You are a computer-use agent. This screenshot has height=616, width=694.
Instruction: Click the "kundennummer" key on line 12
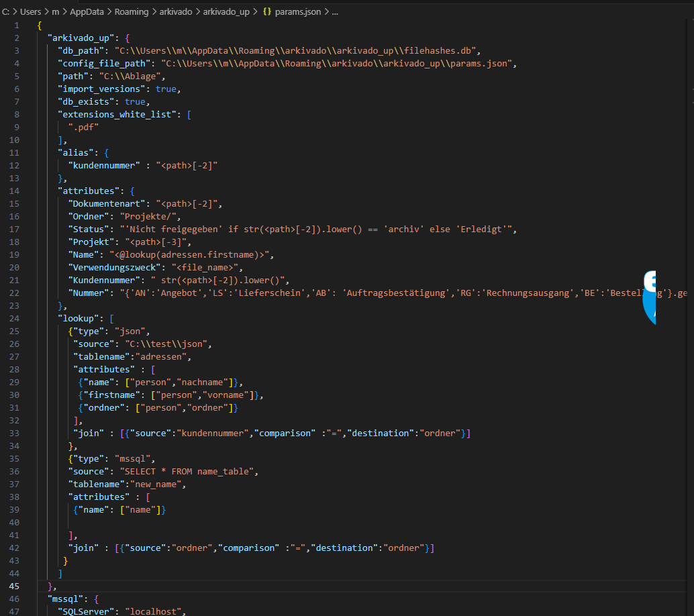pyautogui.click(x=104, y=166)
